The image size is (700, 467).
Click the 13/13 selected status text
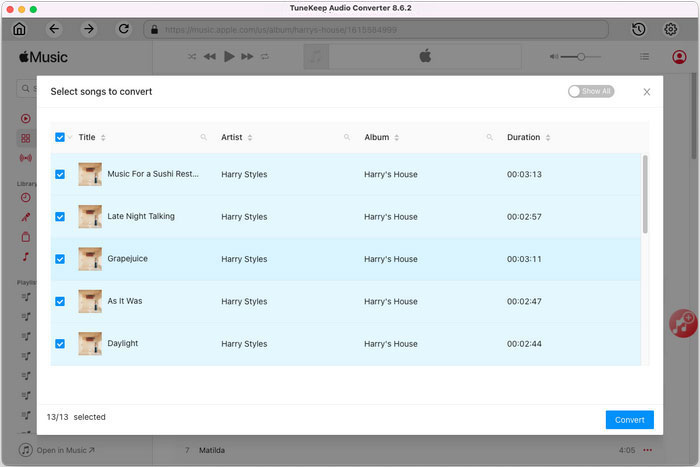click(76, 417)
